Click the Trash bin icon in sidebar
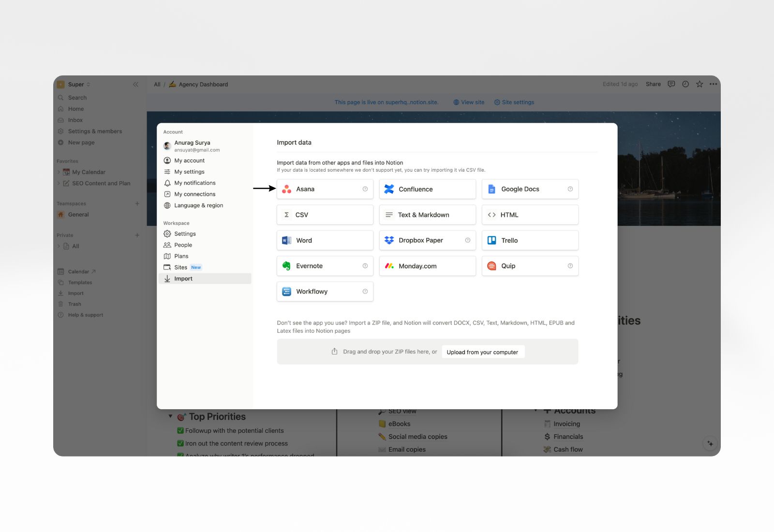Image resolution: width=774 pixels, height=532 pixels. [x=61, y=304]
